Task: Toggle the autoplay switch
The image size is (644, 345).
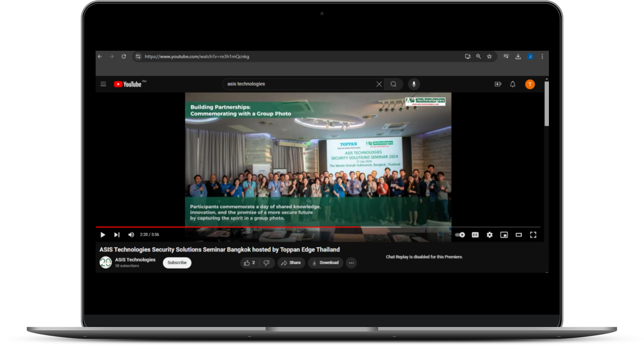Action: [x=460, y=235]
